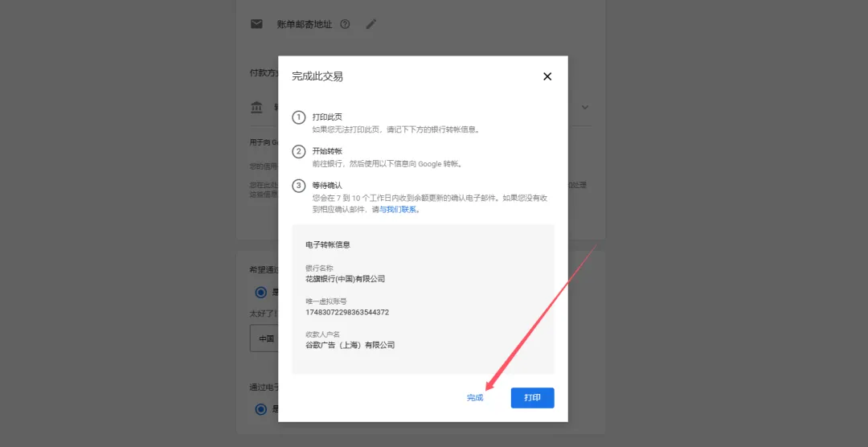Screen dimensions: 868x447
Task: Click the account number 17483072298363544372
Action: [x=347, y=313]
